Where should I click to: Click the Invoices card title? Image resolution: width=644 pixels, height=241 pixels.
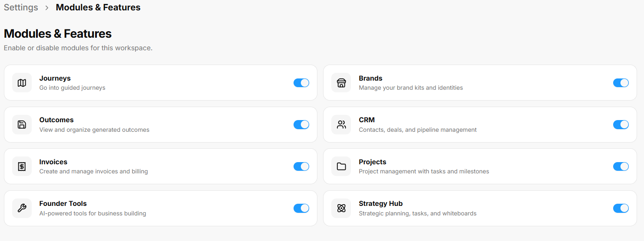pos(53,162)
